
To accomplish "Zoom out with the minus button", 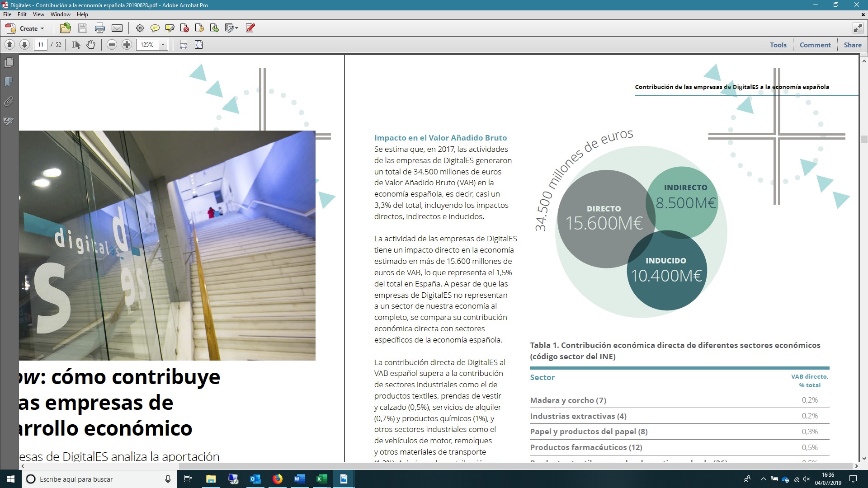I will coord(112,45).
